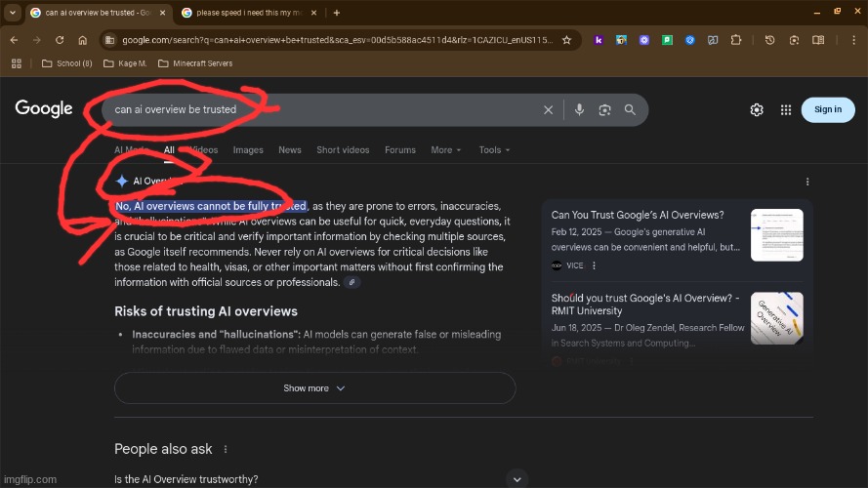The image size is (868, 488).
Task: Bookmark this page with the star icon
Action: (x=567, y=40)
